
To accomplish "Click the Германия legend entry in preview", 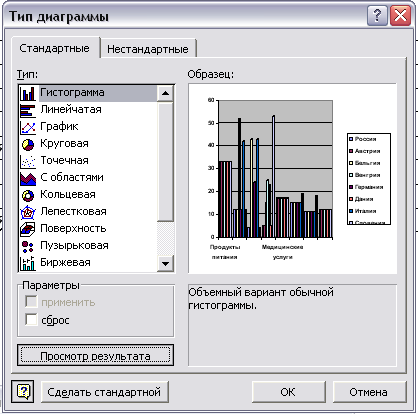I will tap(366, 187).
